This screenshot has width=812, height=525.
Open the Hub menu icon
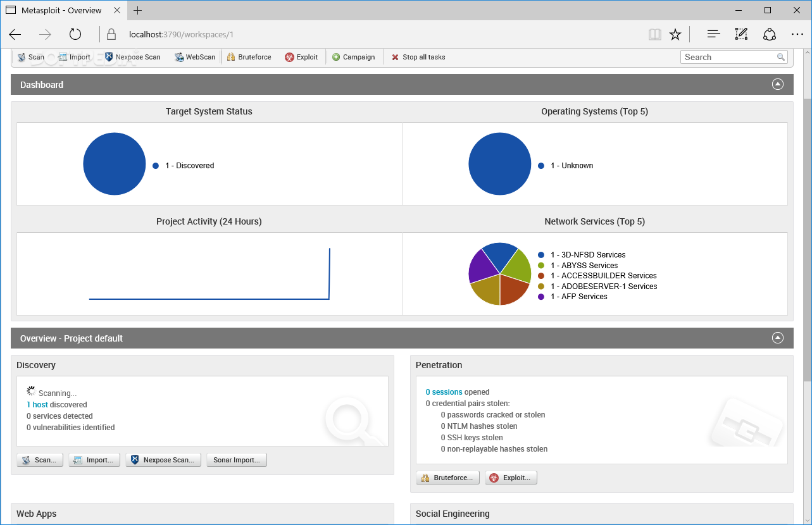coord(714,35)
